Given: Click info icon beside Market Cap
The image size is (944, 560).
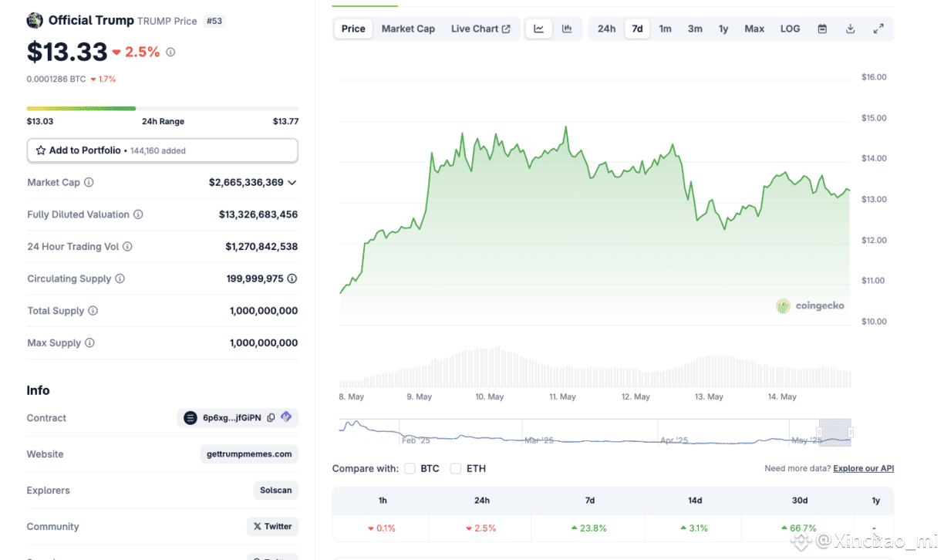Looking at the screenshot, I should coord(89,183).
